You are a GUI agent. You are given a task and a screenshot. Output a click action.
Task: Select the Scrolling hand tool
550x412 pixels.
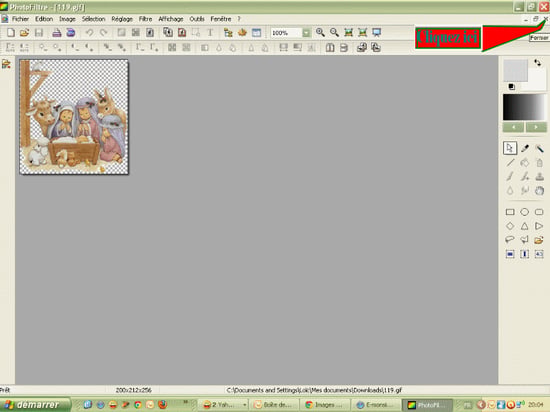click(539, 190)
